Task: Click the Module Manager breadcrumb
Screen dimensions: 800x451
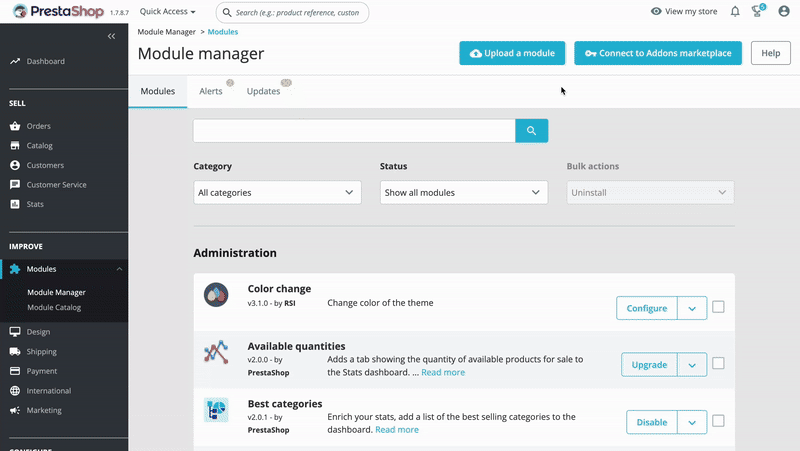Action: [166, 32]
